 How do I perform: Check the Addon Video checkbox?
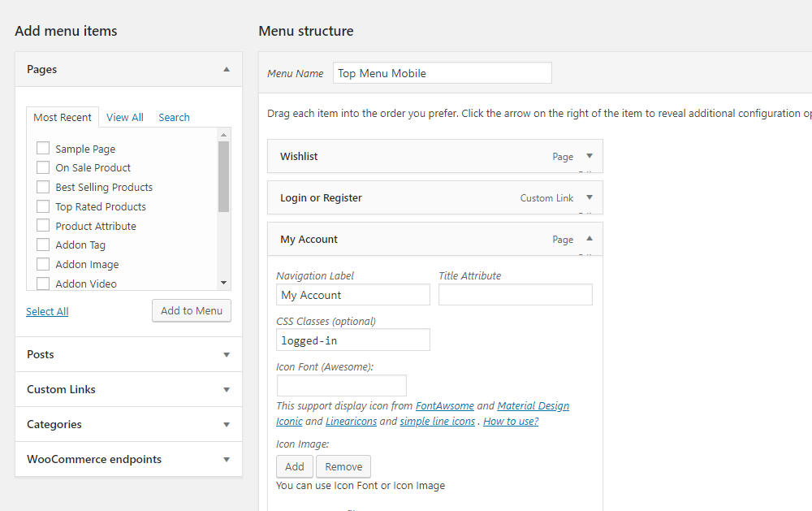[x=43, y=284]
